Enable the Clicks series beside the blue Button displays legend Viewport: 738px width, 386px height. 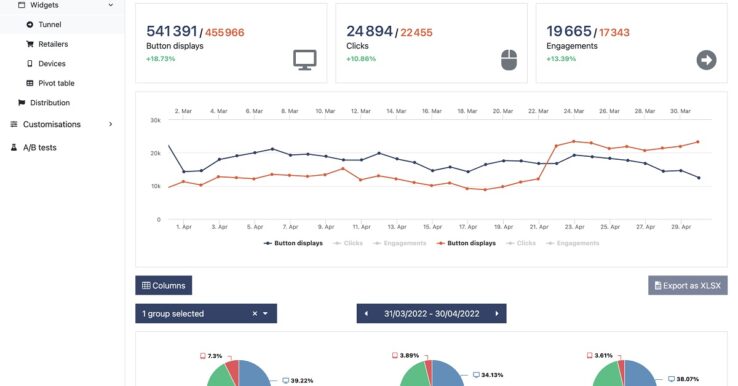click(348, 243)
